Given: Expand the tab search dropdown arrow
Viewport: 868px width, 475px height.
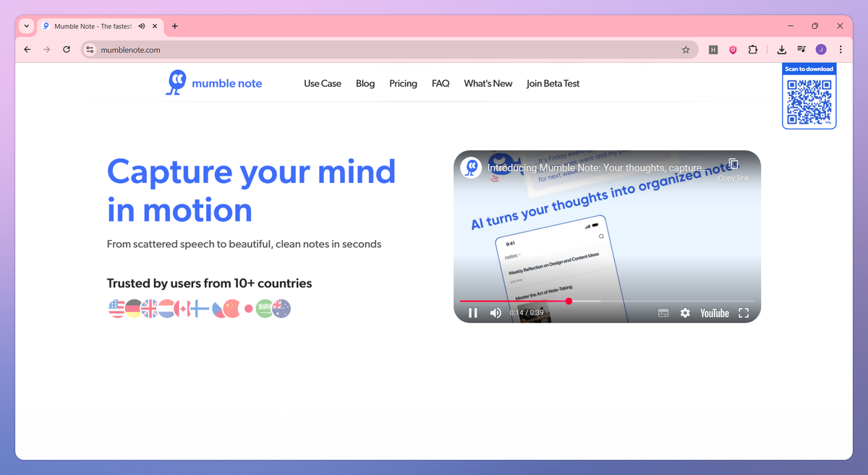Looking at the screenshot, I should 27,26.
